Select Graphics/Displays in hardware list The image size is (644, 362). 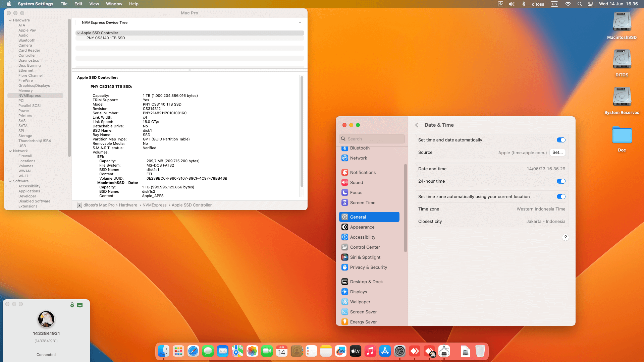pos(34,86)
